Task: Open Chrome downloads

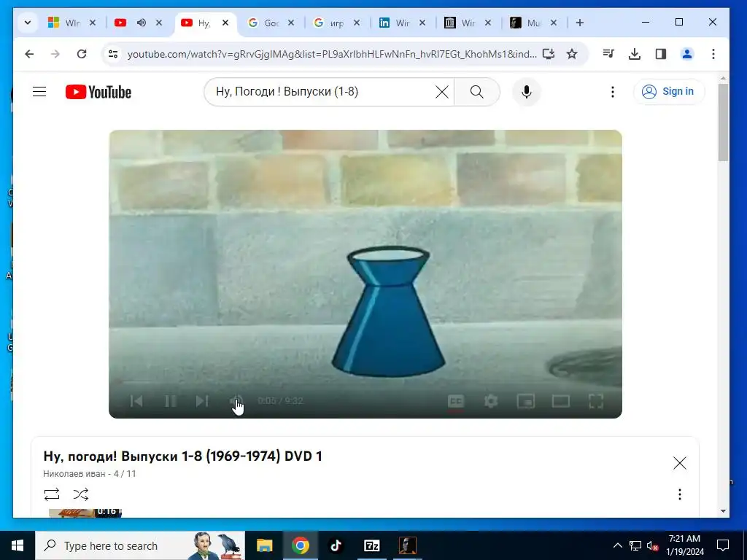Action: point(635,54)
